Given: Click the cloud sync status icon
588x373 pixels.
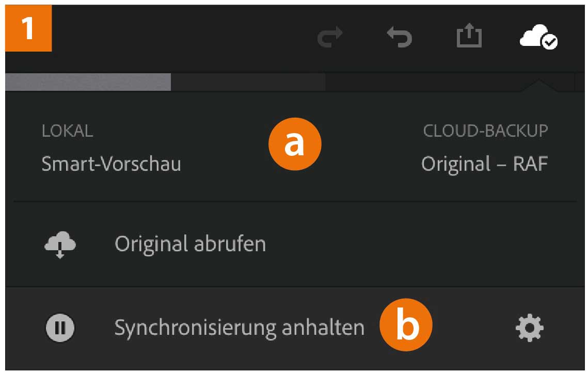Looking at the screenshot, I should (x=538, y=38).
